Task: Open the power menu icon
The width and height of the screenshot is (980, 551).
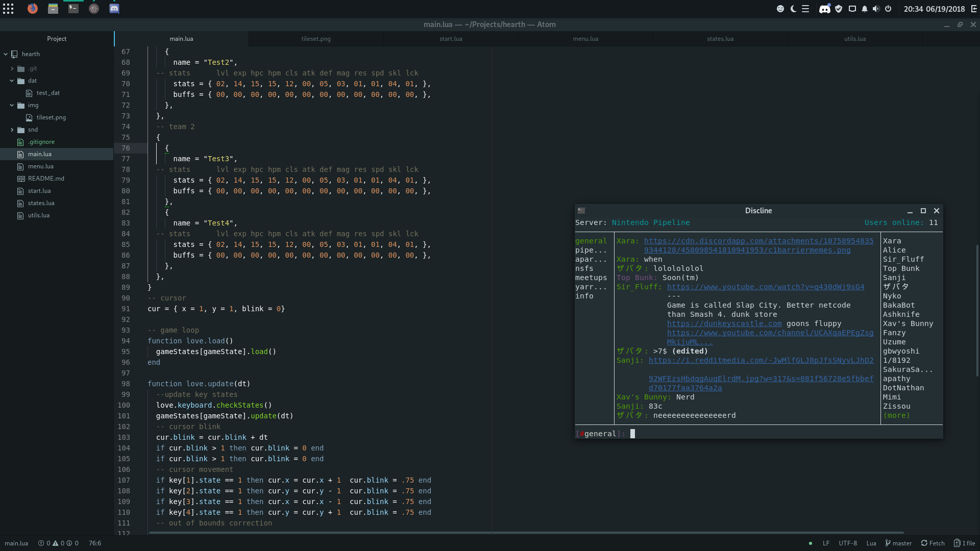Action: click(x=888, y=9)
